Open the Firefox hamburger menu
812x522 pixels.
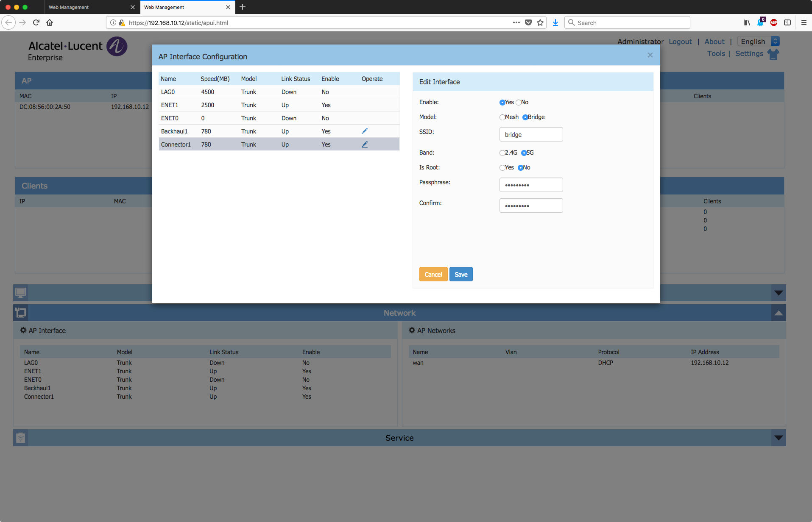click(804, 22)
